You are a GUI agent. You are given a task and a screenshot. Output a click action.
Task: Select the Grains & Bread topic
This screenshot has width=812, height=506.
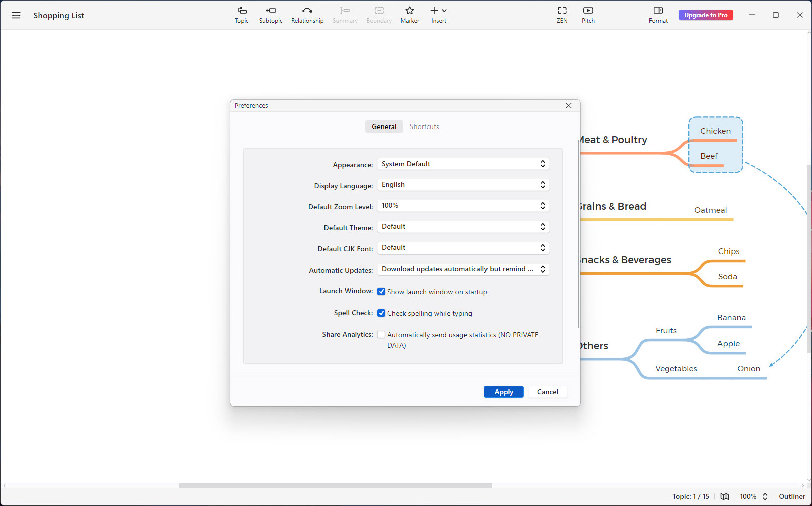pos(613,206)
